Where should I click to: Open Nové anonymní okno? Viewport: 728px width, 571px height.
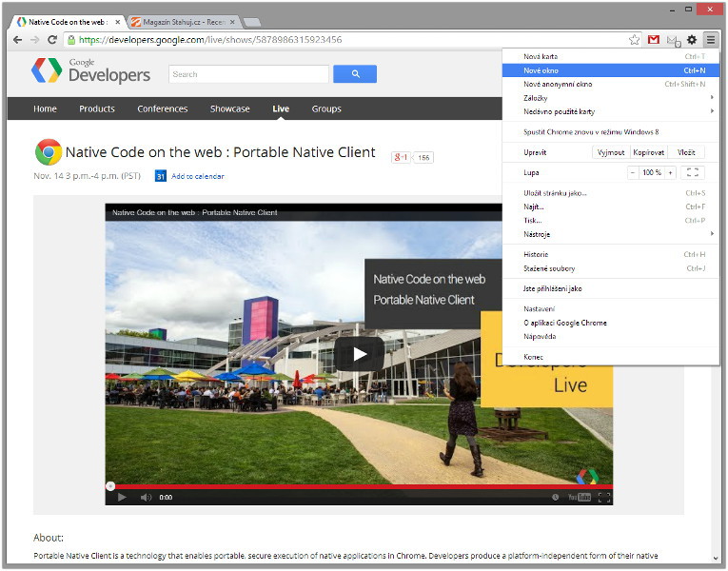pyautogui.click(x=611, y=84)
